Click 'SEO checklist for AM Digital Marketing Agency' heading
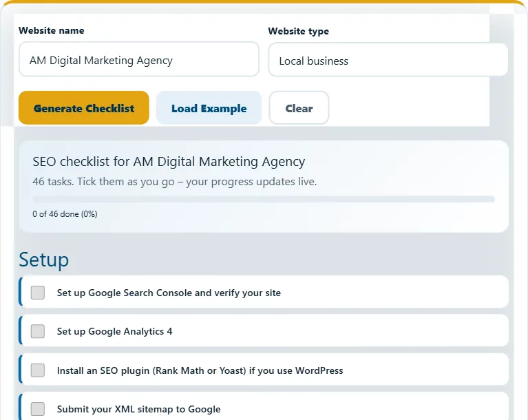Viewport: 528px width, 420px height. pos(169,161)
